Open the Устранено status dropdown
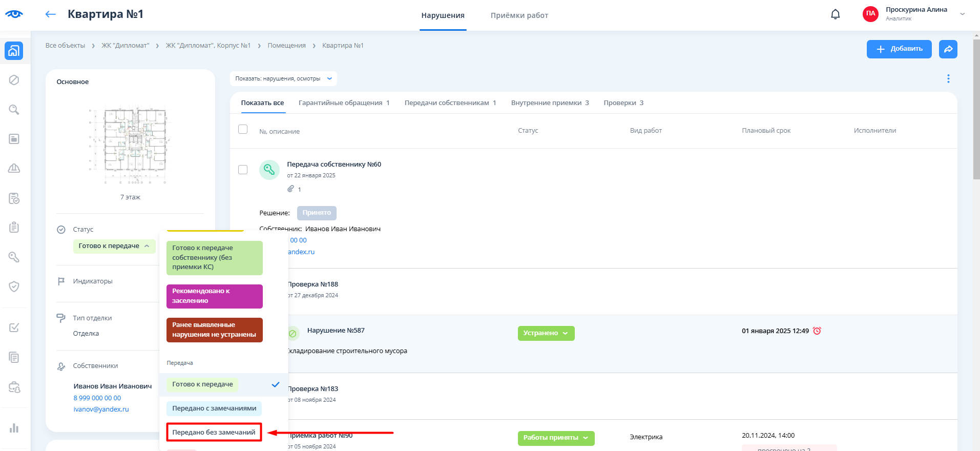The width and height of the screenshot is (980, 451). 546,333
